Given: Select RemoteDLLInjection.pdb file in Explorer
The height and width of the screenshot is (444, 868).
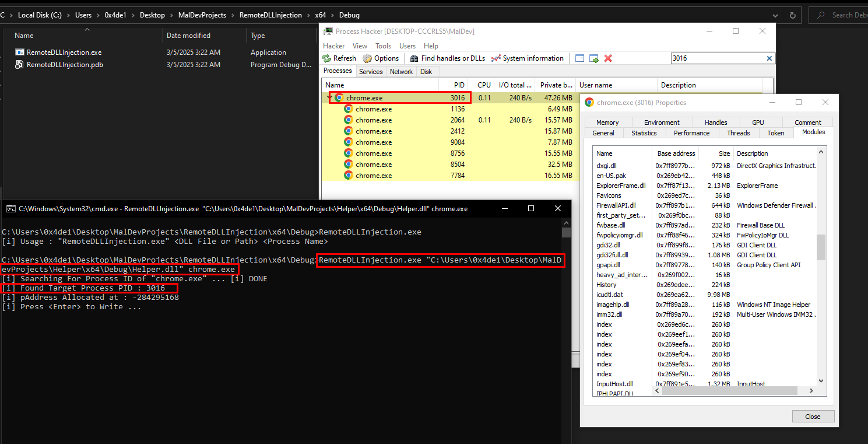Looking at the screenshot, I should tap(65, 65).
